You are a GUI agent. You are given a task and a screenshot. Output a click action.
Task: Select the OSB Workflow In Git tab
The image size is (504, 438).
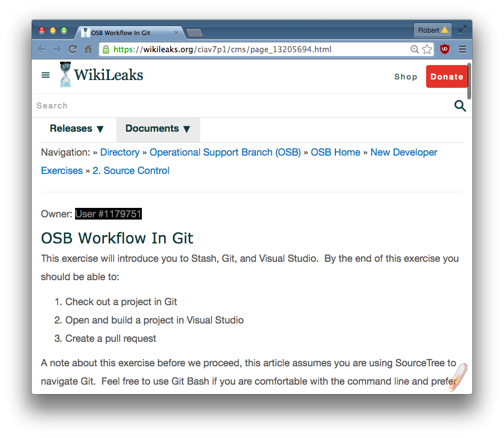point(130,33)
